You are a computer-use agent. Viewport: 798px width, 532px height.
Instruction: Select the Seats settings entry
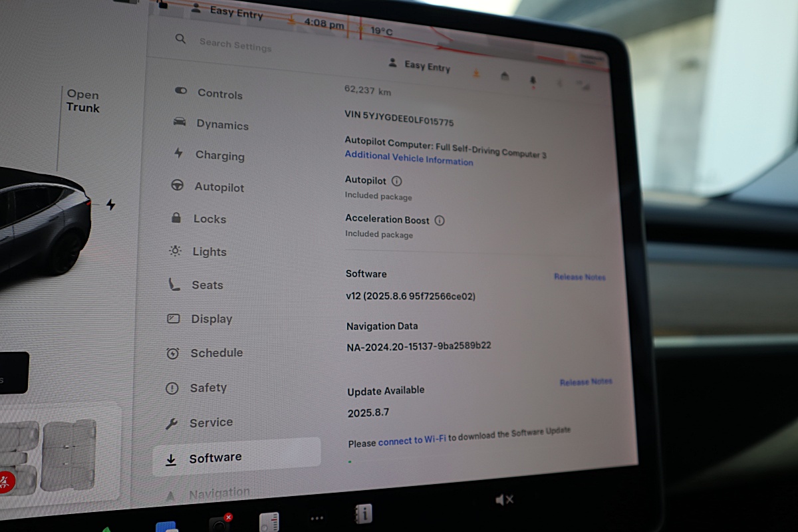coord(195,285)
